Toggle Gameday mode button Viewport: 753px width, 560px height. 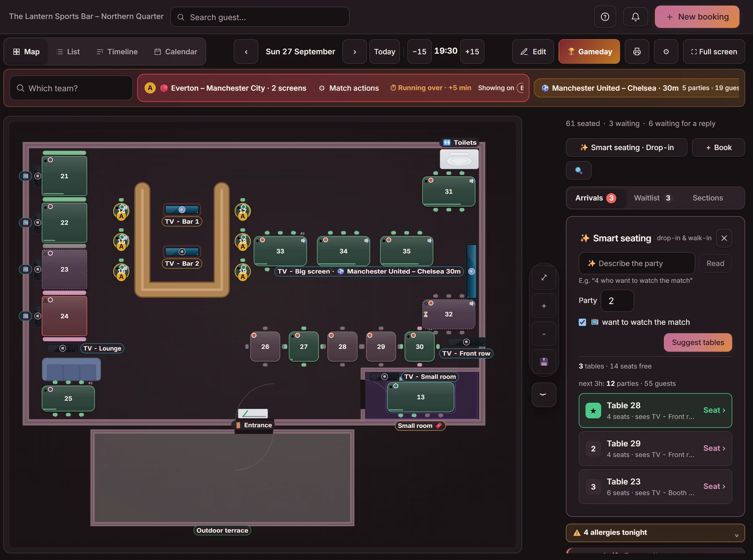589,51
